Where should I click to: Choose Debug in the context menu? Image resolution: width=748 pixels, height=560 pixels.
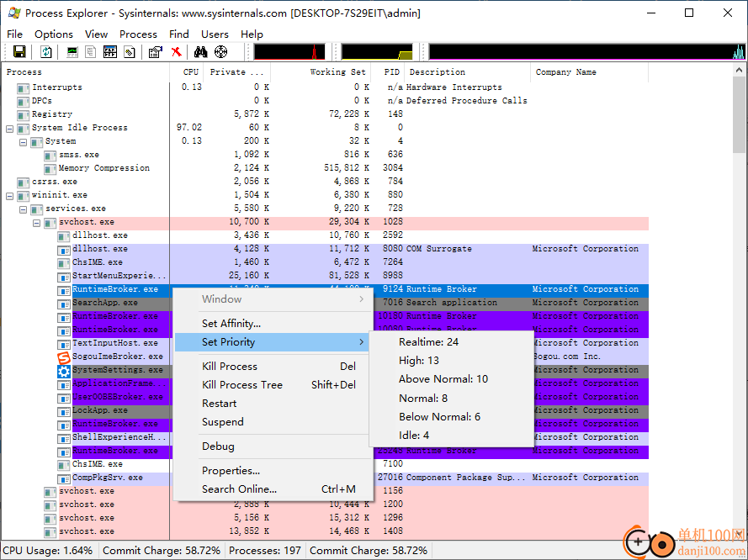[273, 446]
